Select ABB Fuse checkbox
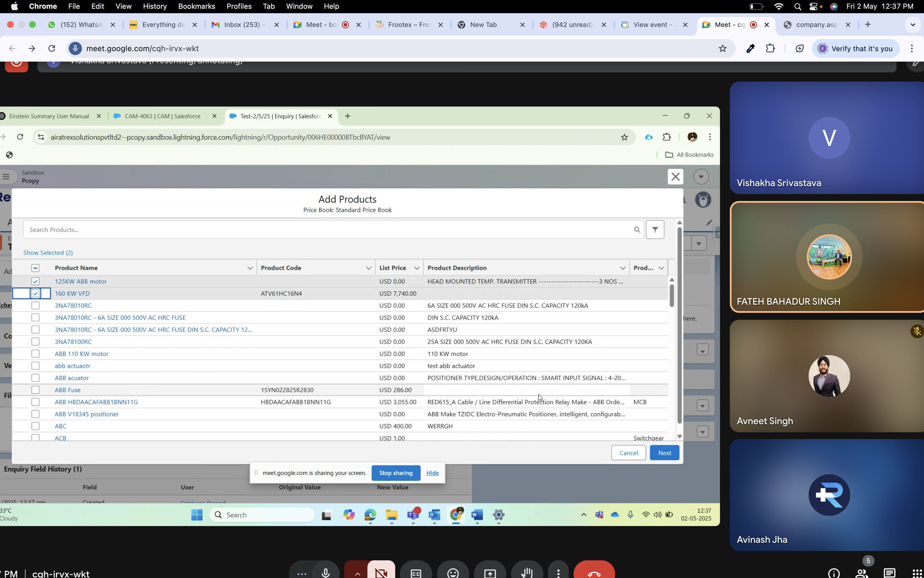 35,390
